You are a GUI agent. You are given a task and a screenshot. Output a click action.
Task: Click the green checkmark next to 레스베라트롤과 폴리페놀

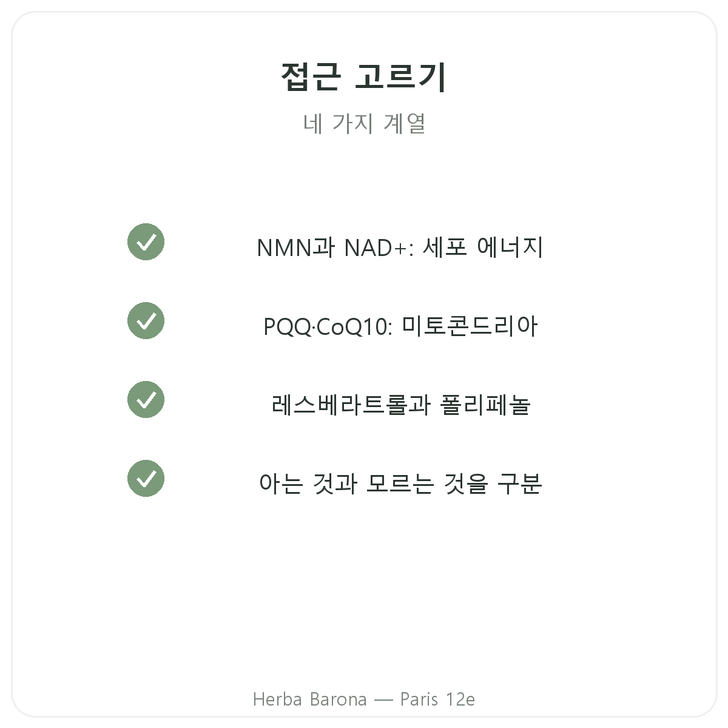[146, 400]
